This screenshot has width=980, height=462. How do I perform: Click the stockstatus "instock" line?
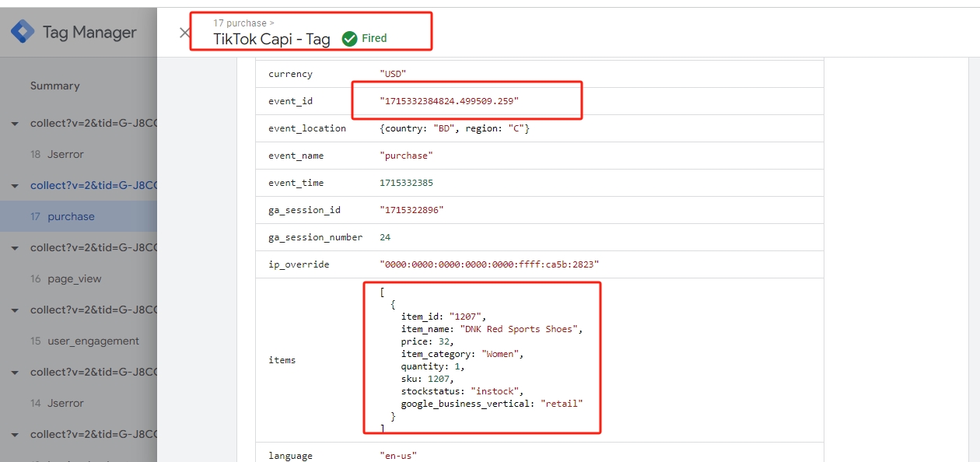point(463,391)
